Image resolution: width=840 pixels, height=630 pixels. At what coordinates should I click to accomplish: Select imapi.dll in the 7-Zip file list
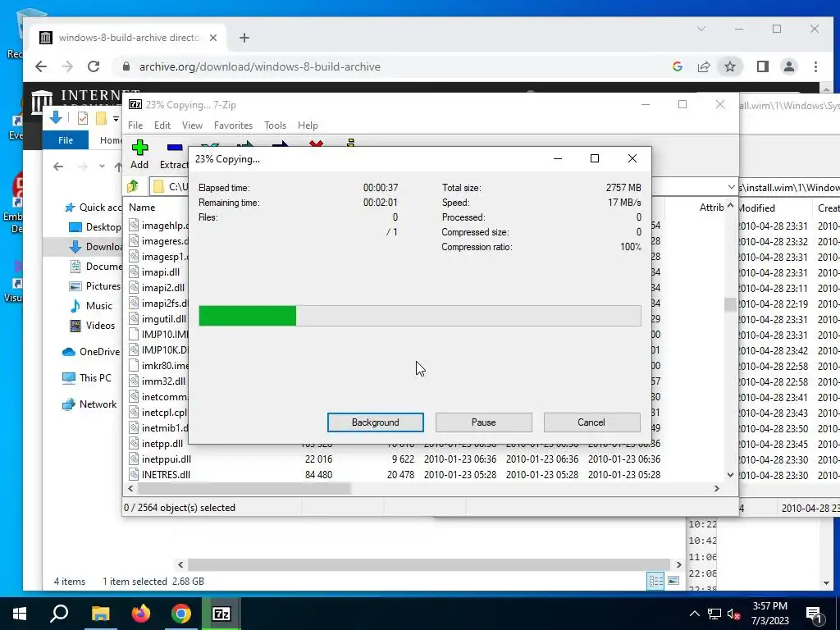[x=160, y=272]
